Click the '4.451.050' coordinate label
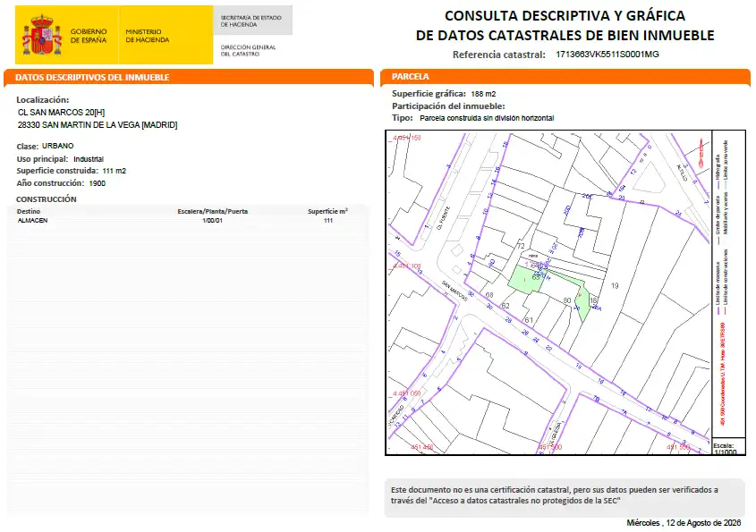 point(407,393)
